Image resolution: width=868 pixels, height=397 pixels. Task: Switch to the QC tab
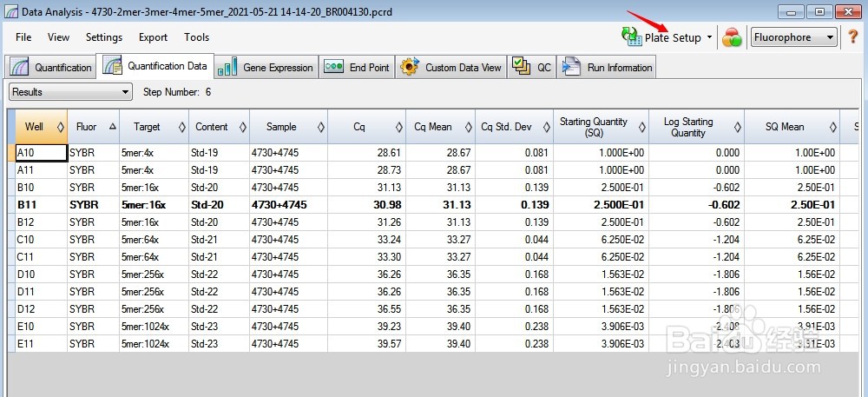531,68
